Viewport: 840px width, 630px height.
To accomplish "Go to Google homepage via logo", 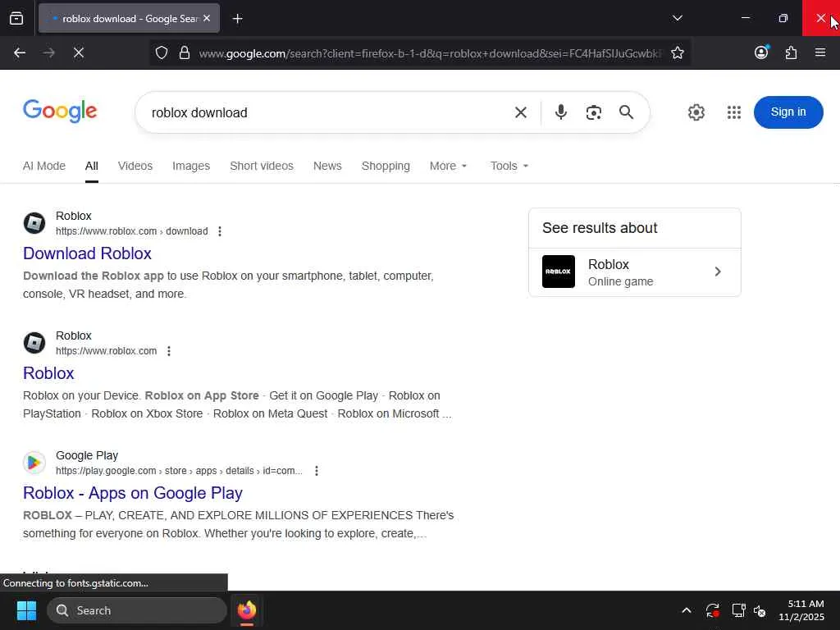I will pos(60,112).
